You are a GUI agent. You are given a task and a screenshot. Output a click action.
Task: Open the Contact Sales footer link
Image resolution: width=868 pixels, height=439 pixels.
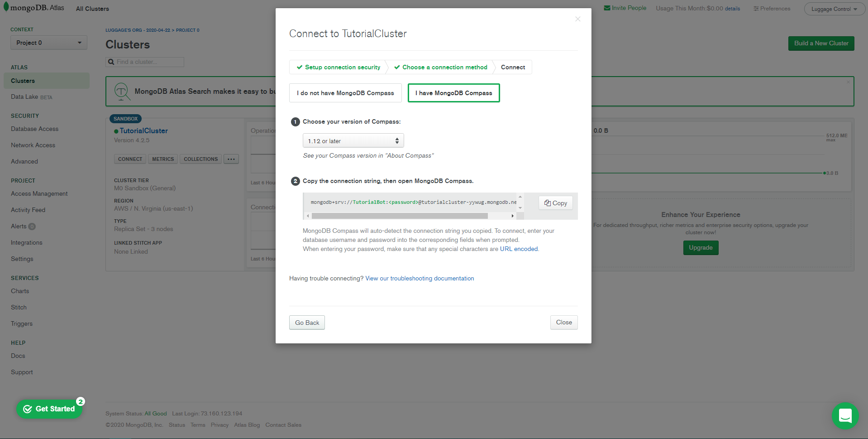click(283, 425)
